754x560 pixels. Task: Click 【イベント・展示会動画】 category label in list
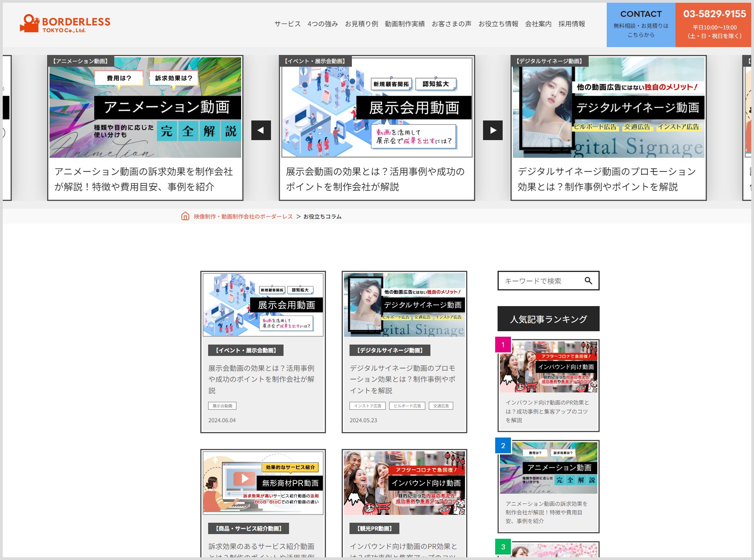point(246,350)
